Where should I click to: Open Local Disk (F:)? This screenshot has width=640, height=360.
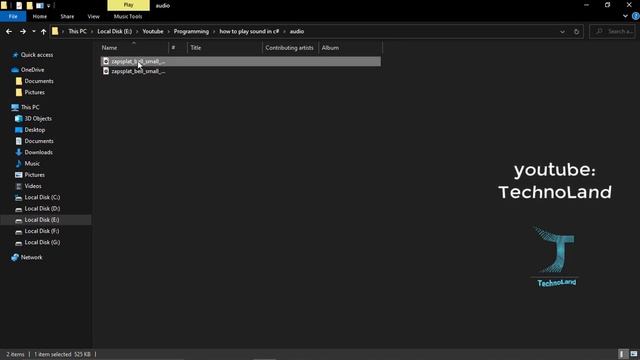tap(42, 231)
